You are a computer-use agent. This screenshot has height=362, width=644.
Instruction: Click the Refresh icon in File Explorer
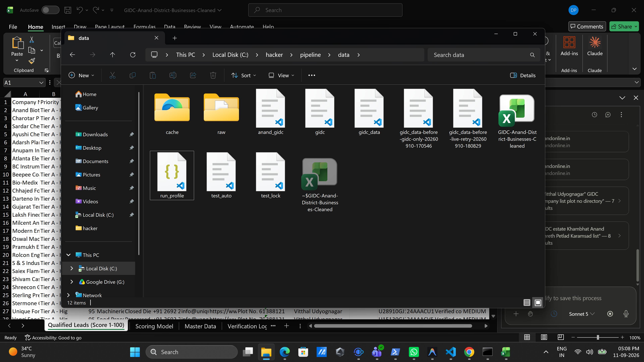pyautogui.click(x=133, y=55)
